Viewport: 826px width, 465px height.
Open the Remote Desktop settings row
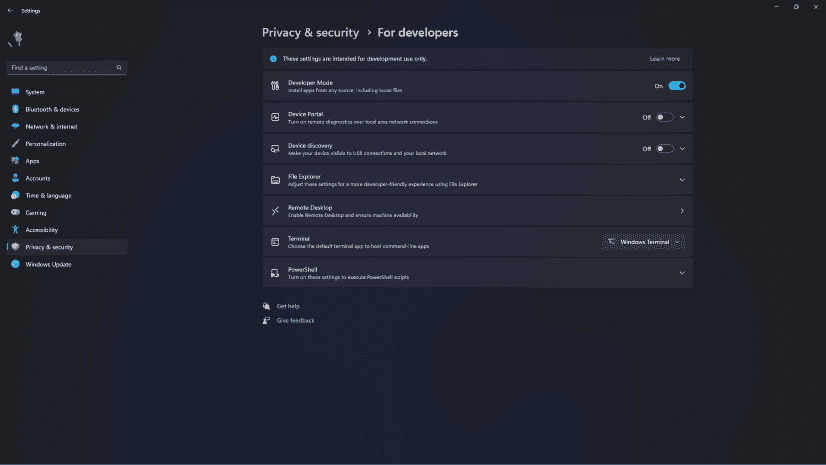click(x=477, y=211)
